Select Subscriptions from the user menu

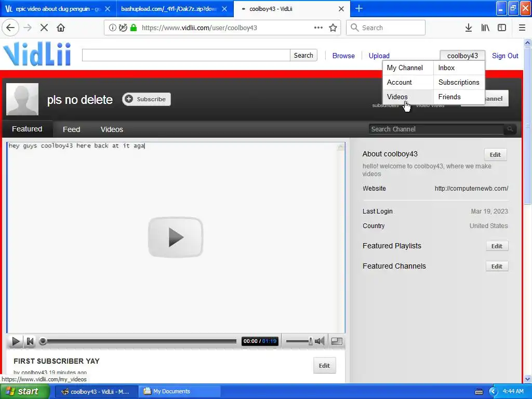click(459, 83)
